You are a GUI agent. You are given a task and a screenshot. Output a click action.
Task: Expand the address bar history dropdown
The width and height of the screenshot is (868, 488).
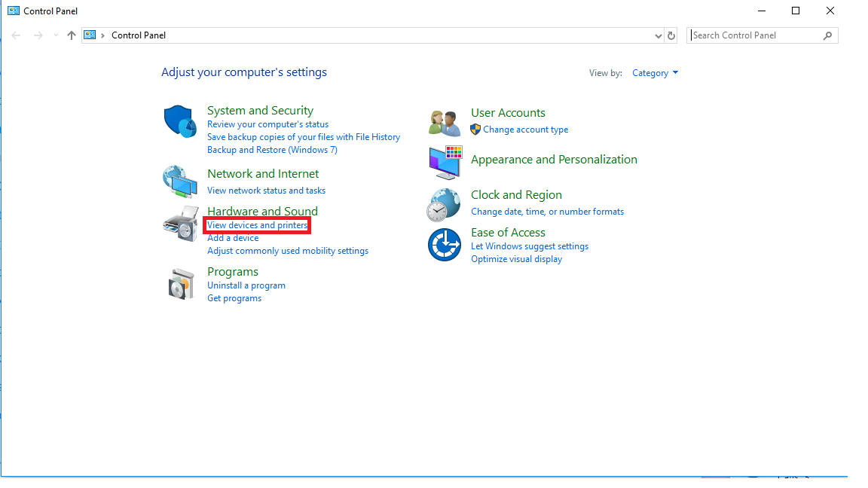tap(659, 36)
